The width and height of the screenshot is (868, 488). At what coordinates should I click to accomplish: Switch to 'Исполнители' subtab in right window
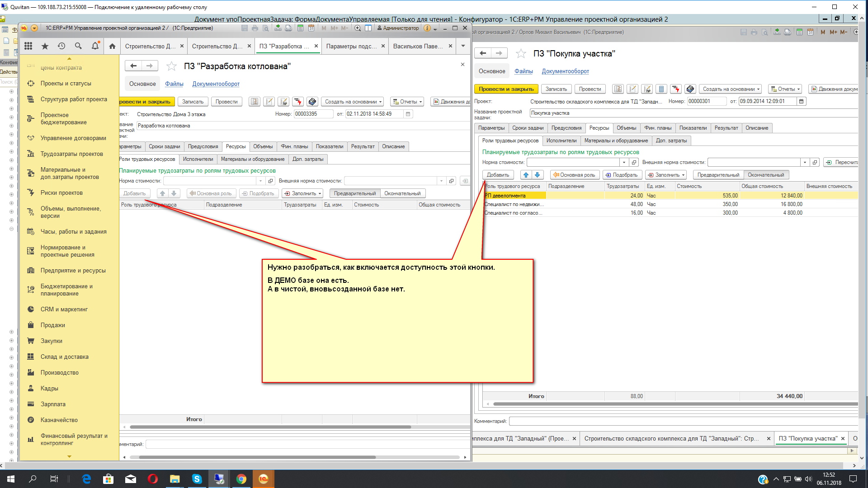[x=561, y=141]
